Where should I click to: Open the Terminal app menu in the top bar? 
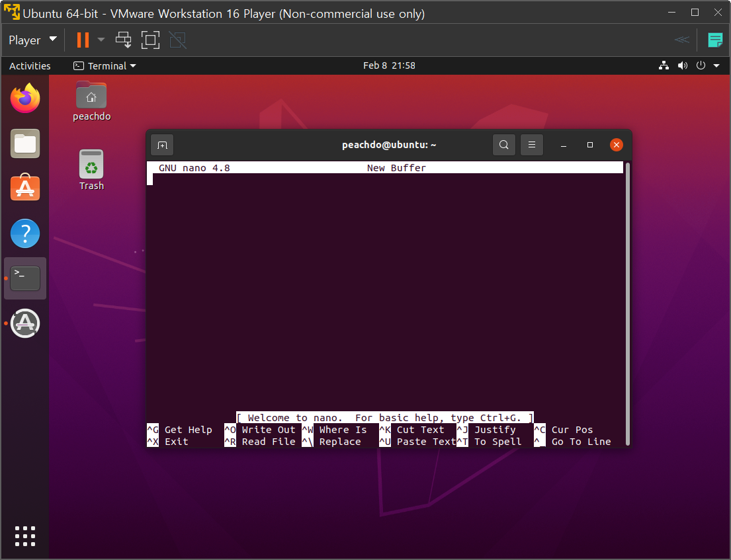(x=105, y=65)
